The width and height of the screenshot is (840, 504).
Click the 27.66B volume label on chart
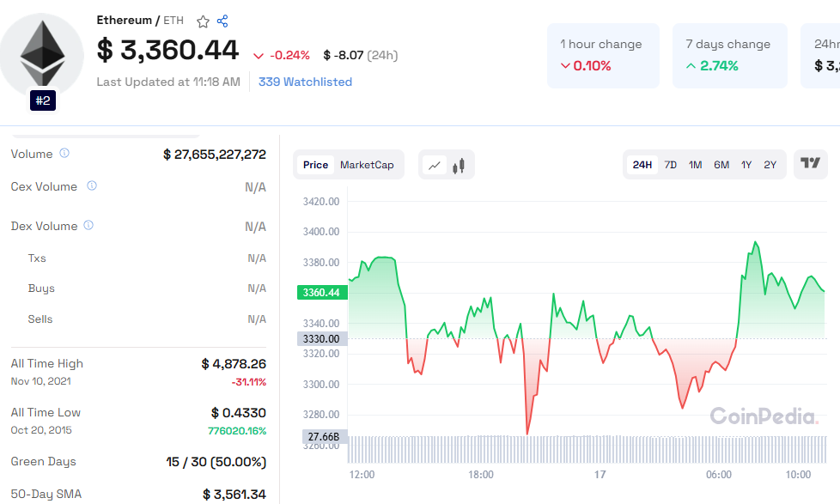(325, 436)
